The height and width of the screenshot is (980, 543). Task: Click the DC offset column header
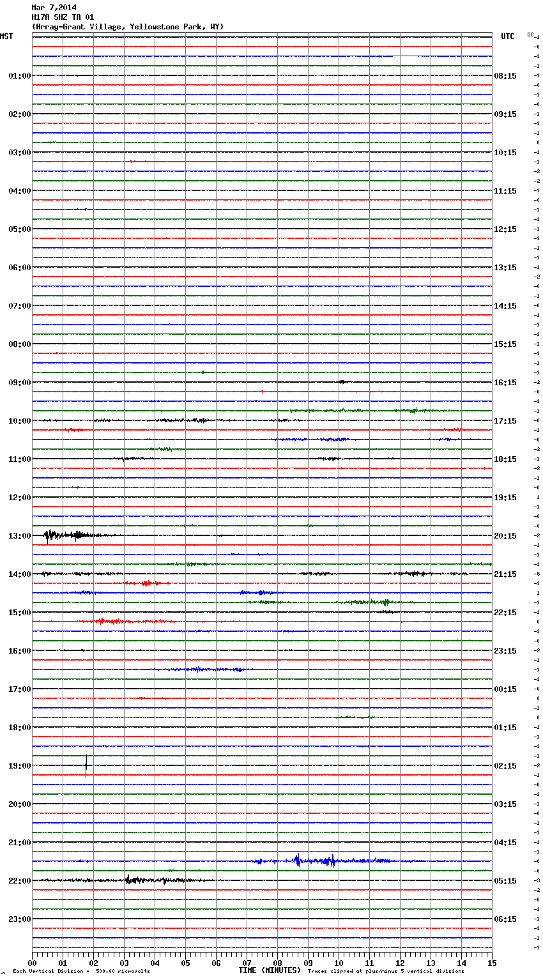coord(531,34)
